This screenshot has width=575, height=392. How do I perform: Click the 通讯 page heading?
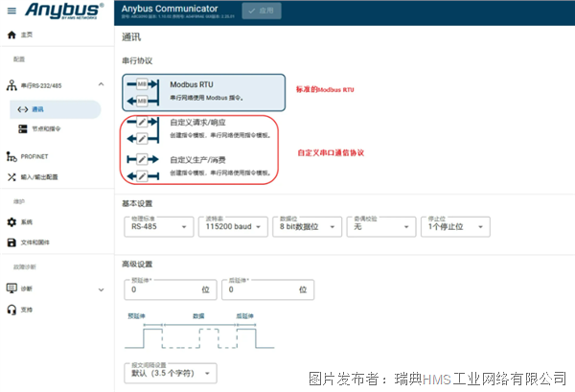pyautogui.click(x=131, y=37)
